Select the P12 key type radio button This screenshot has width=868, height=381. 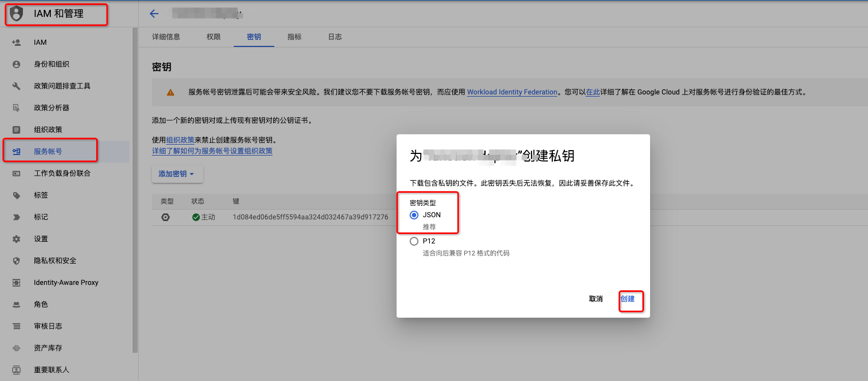click(414, 241)
